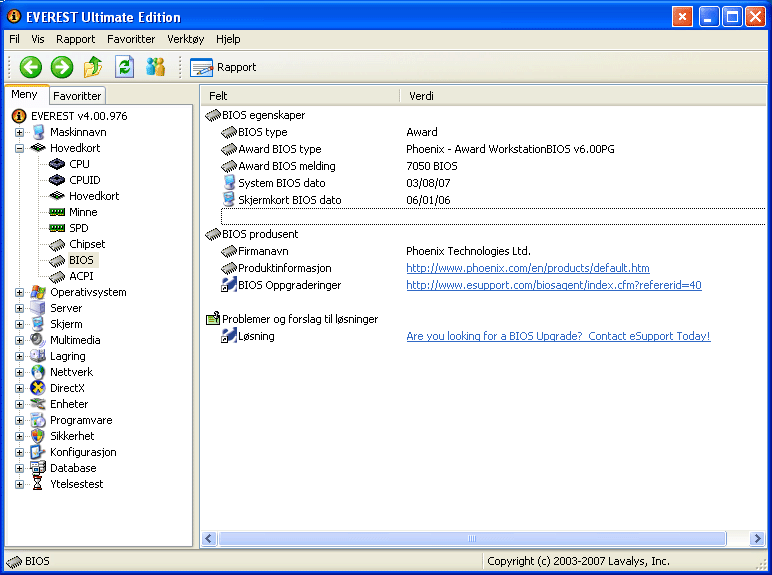Click the Multimedia speaker icon
772x575 pixels.
pos(38,340)
